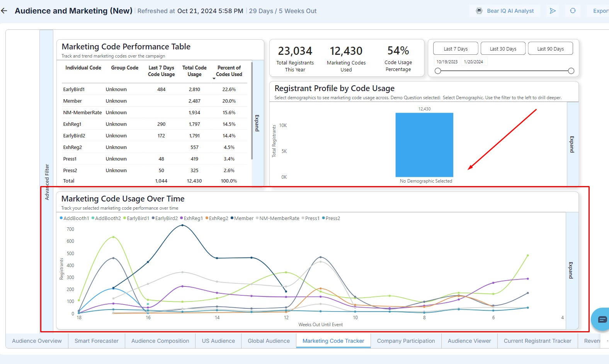Toggle Press2 legend series
Screen dimensions: 609x364
331,218
